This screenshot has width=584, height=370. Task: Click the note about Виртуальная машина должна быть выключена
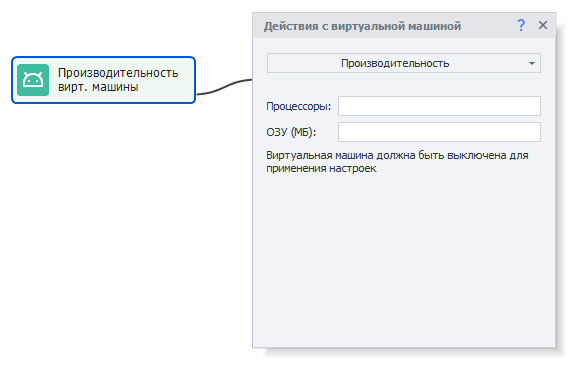(x=397, y=162)
